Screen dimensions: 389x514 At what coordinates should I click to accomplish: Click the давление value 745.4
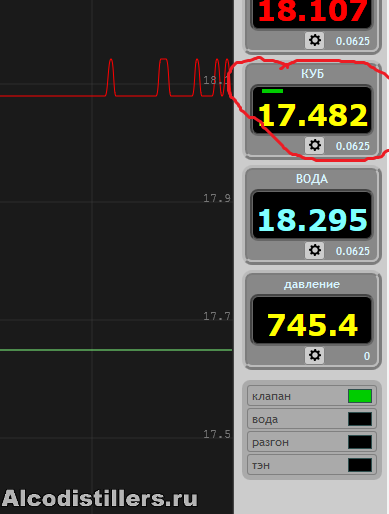click(312, 325)
